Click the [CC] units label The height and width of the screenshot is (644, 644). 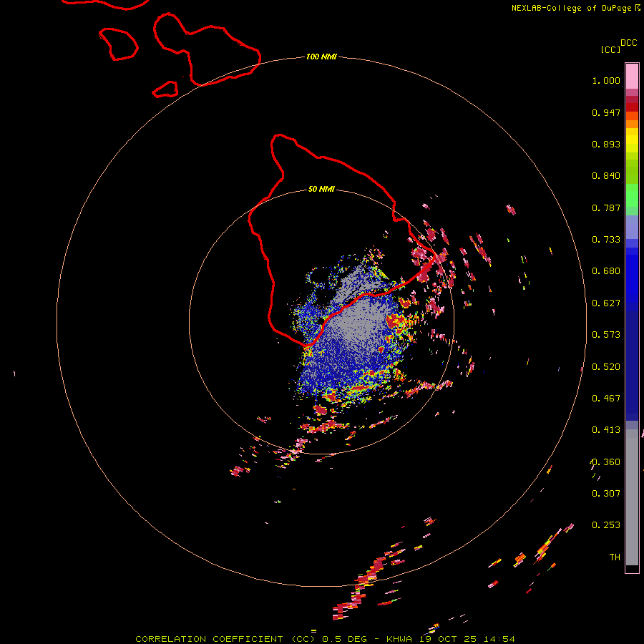point(610,49)
